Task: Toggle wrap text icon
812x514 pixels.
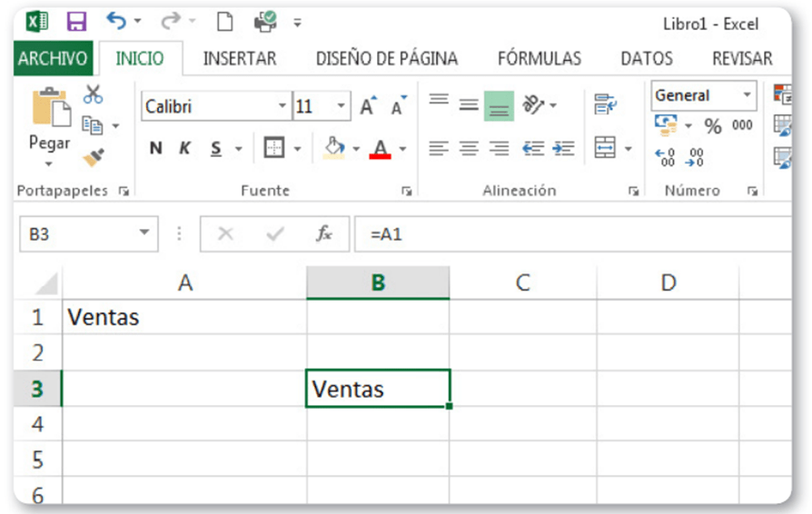Action: 606,104
